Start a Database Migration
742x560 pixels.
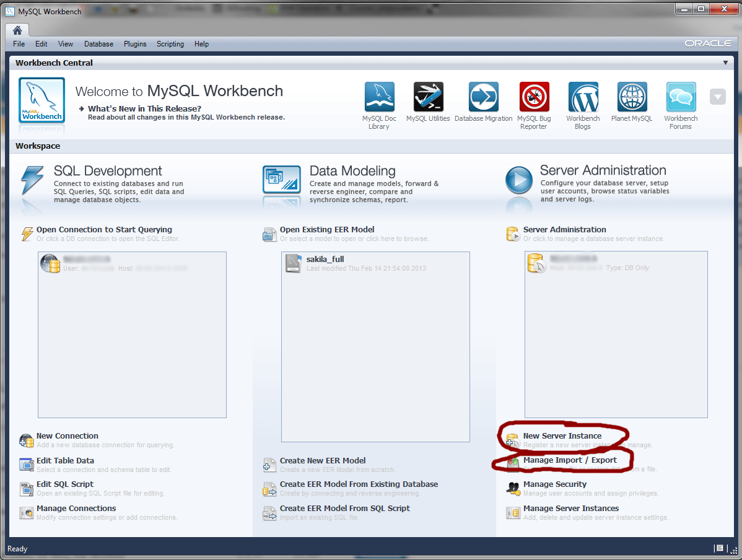(x=482, y=97)
